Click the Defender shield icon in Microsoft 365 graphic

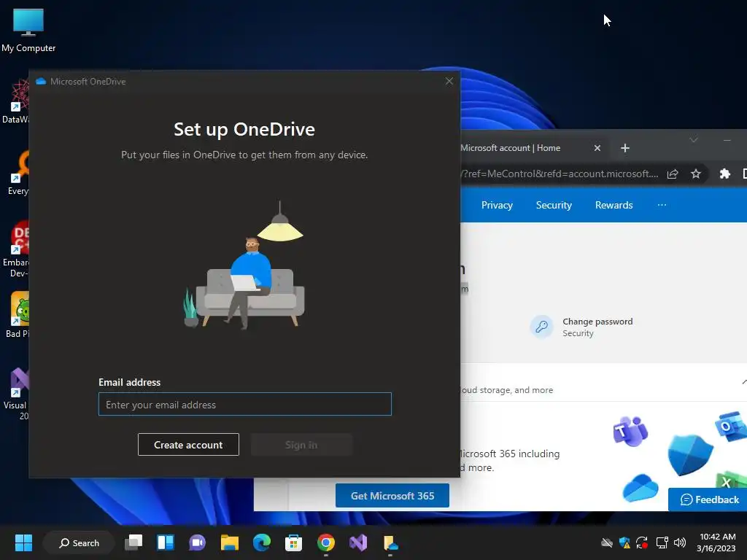click(x=690, y=454)
